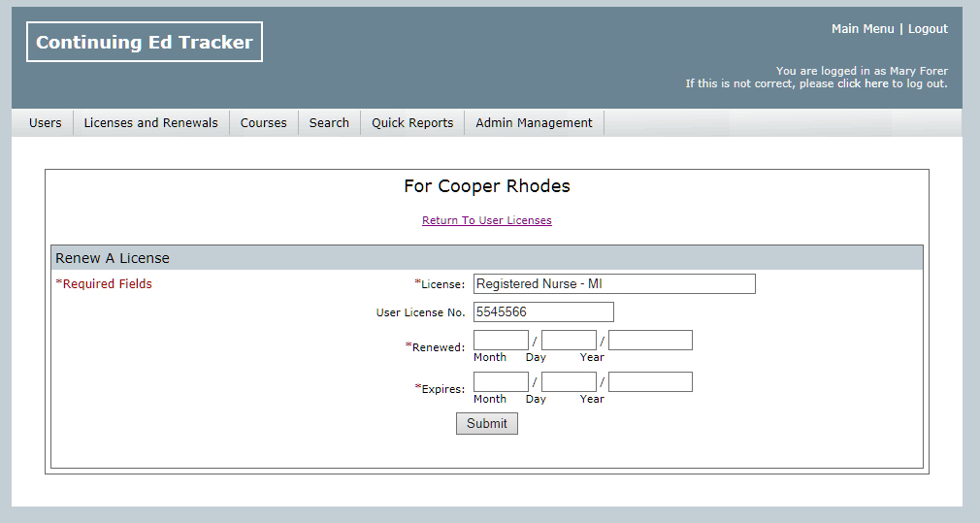
Task: Open the Quick Reports menu
Action: coord(412,123)
